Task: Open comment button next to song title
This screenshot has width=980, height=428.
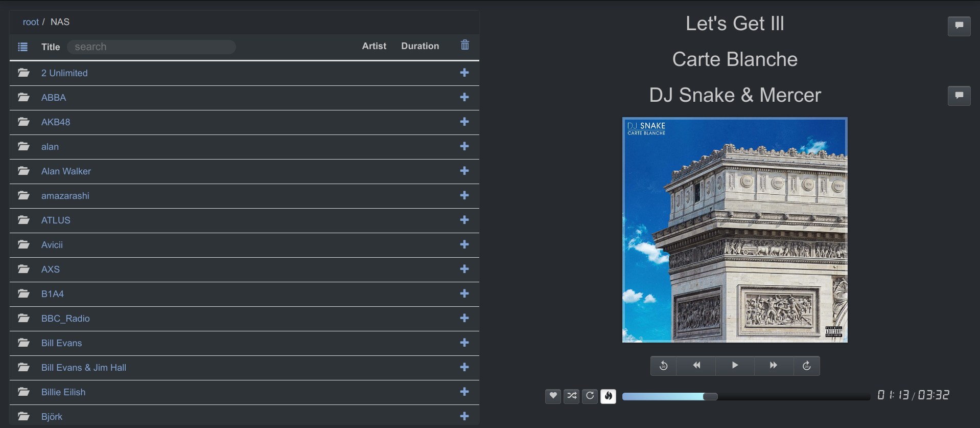Action: 959,26
